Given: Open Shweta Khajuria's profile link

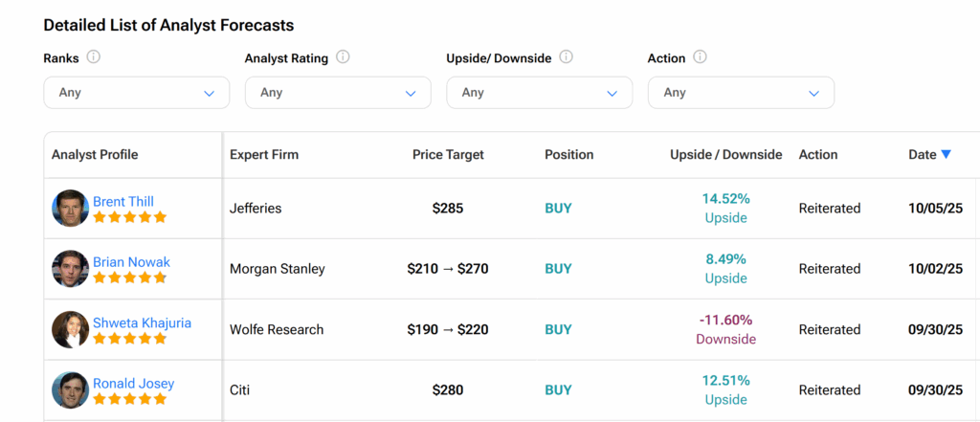Looking at the screenshot, I should pyautogui.click(x=142, y=322).
